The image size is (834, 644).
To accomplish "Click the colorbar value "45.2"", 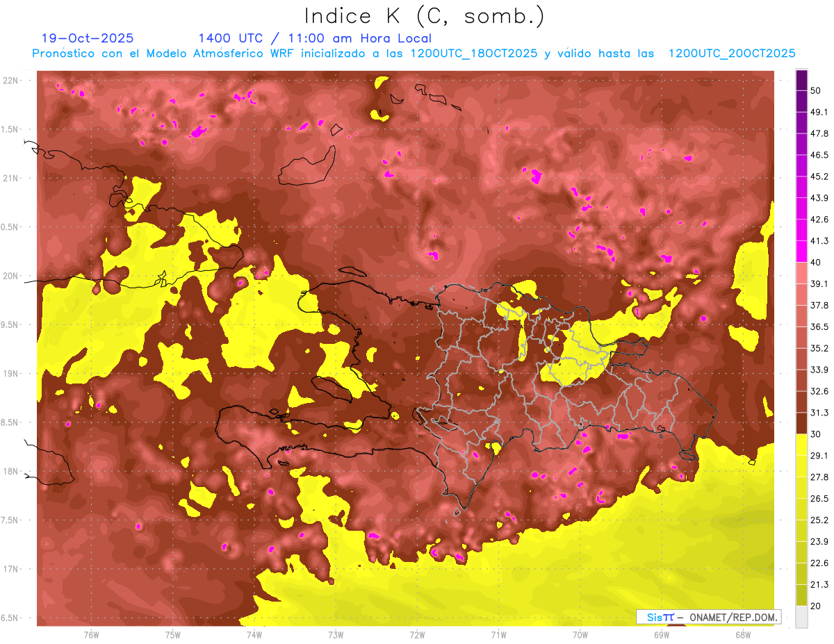I will tap(820, 176).
